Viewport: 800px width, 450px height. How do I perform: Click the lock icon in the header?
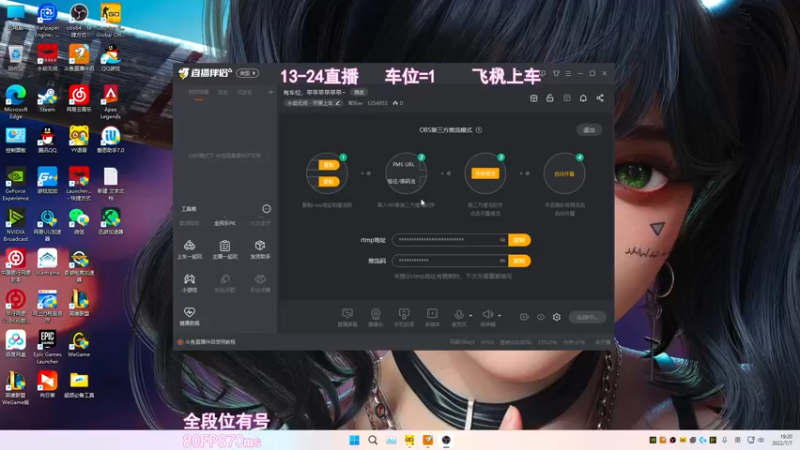tap(549, 98)
